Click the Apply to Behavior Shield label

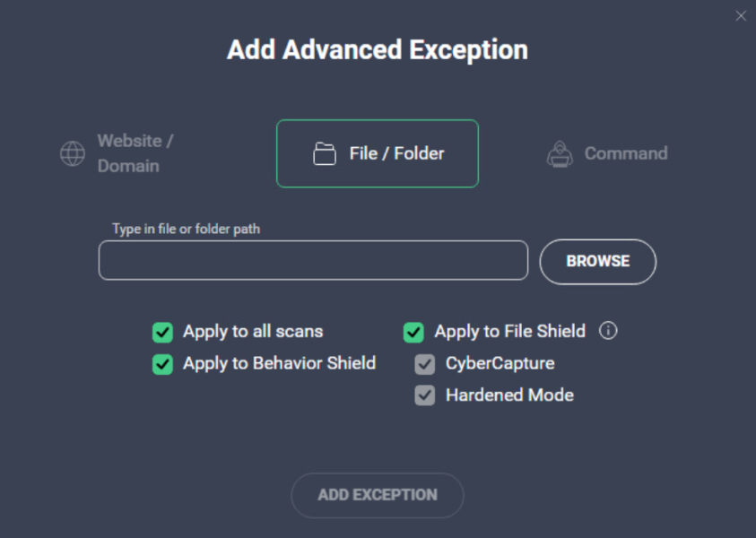278,364
